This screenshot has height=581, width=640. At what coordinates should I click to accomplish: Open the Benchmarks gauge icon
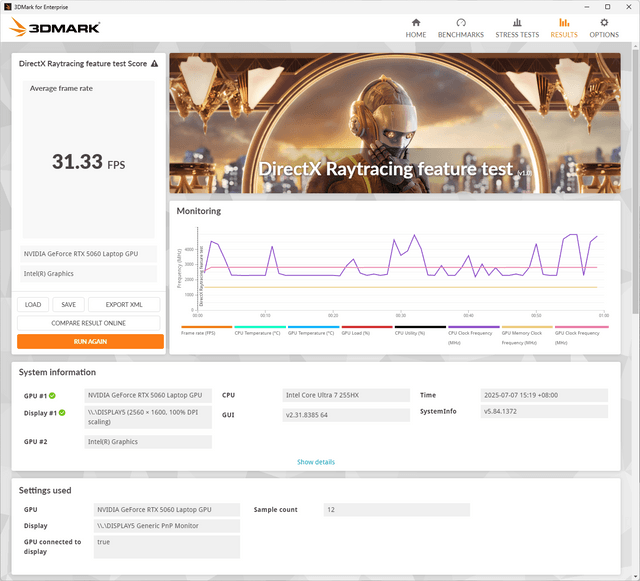click(x=461, y=22)
